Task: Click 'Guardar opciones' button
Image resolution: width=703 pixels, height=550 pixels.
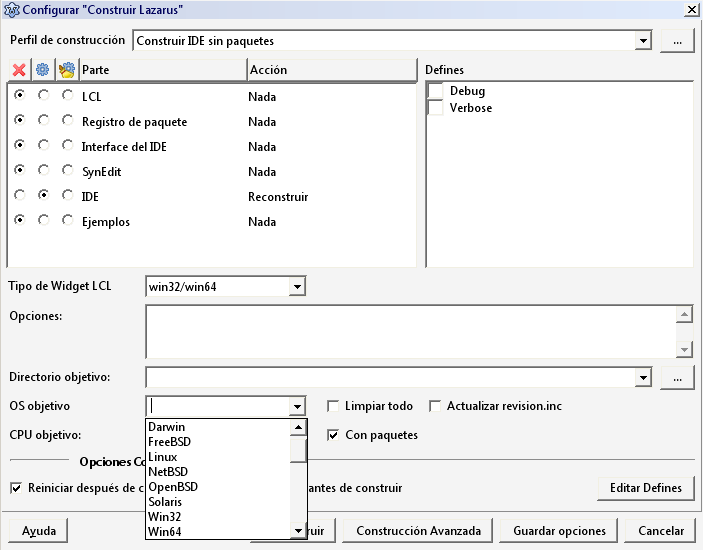Action: click(x=559, y=531)
